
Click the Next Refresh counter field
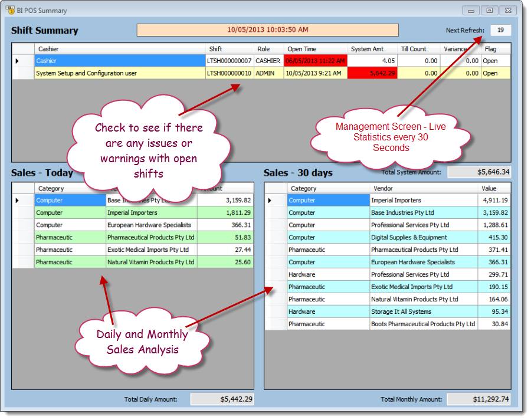(x=500, y=30)
